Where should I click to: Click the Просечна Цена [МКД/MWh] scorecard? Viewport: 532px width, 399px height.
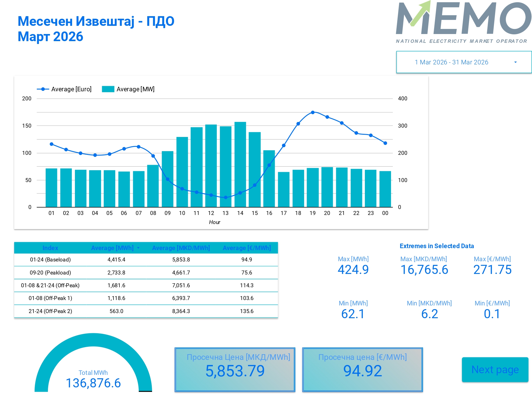235,370
